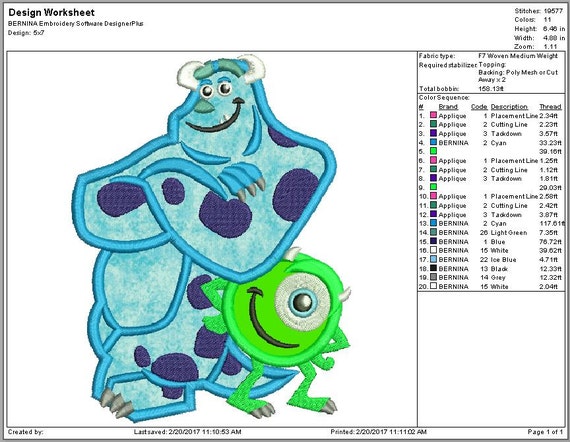Viewport: 570px width, 442px height.
Task: Click the 'Code' column header
Action: point(479,107)
